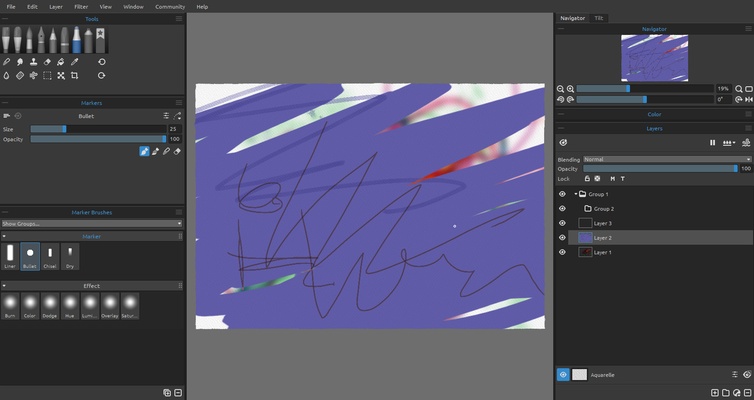Pause diffusion in the Layers panel
The image size is (754, 400).
click(712, 143)
